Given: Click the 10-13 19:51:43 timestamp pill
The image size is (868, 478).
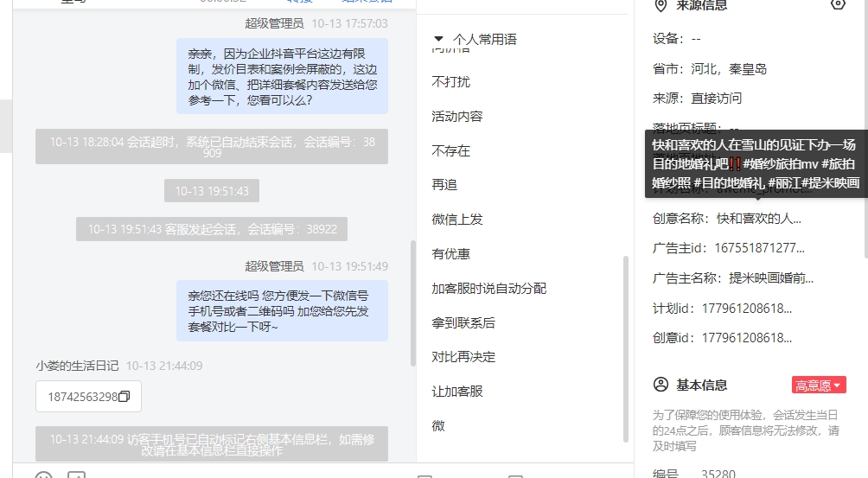Looking at the screenshot, I should coord(212,191).
